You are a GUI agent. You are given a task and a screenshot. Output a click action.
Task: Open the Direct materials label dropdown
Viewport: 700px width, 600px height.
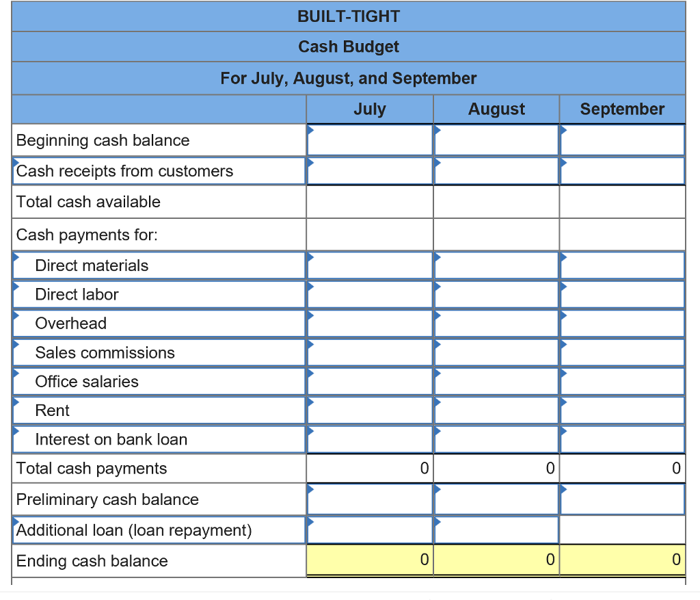[x=159, y=265]
